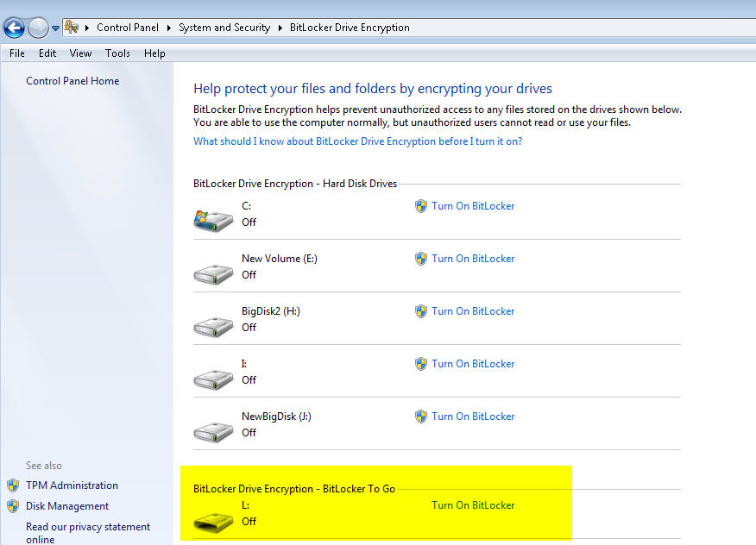Select System and Security breadcrumb
The image size is (756, 545).
click(x=224, y=28)
